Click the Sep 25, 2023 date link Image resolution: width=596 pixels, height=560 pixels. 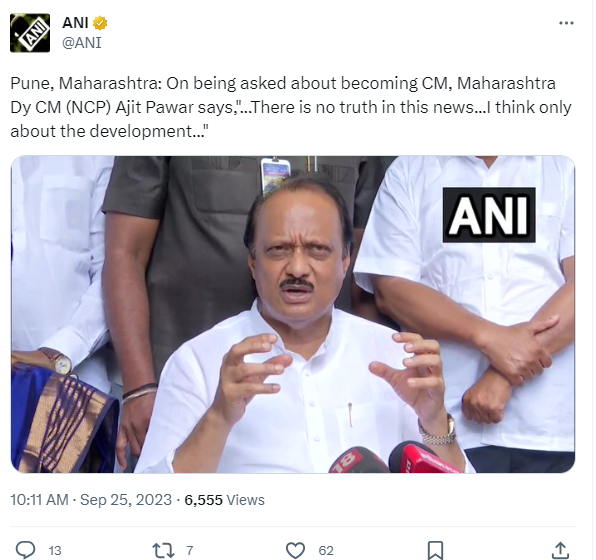126,500
